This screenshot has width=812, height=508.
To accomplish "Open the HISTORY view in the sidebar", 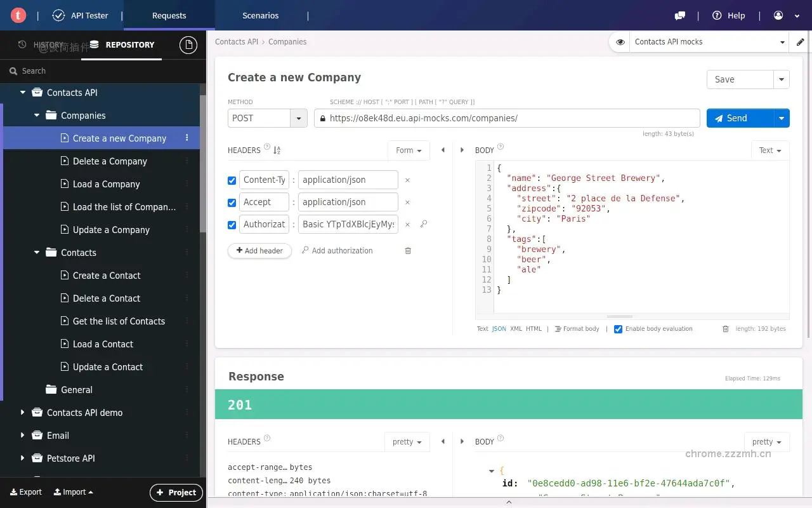I will click(48, 44).
